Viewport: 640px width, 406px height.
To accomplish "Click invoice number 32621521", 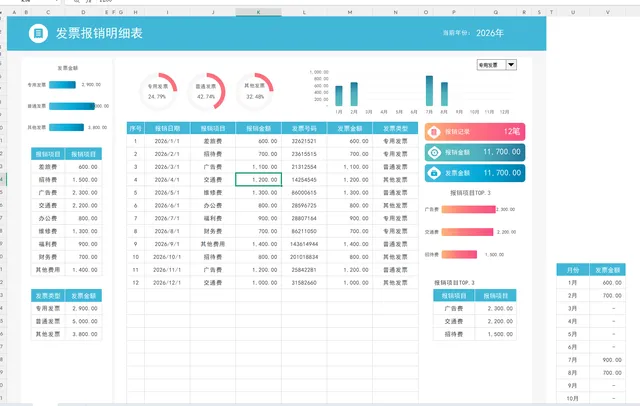I will coord(304,141).
